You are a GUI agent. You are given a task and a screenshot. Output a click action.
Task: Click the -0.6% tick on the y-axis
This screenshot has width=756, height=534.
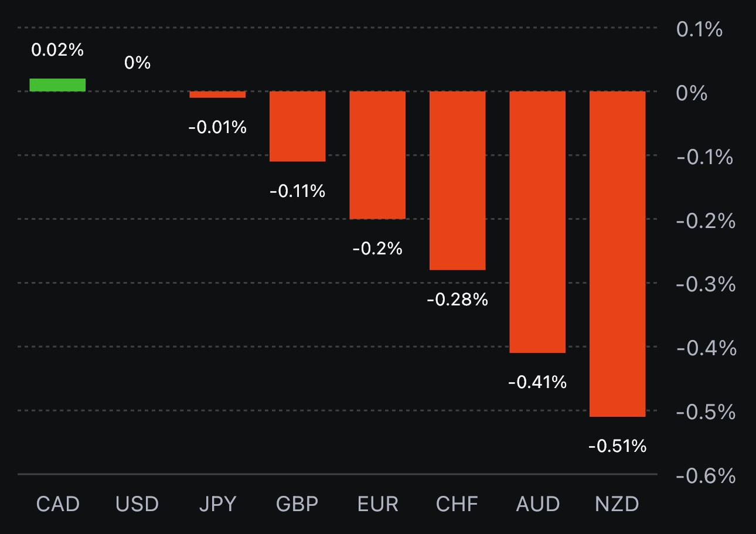click(705, 475)
